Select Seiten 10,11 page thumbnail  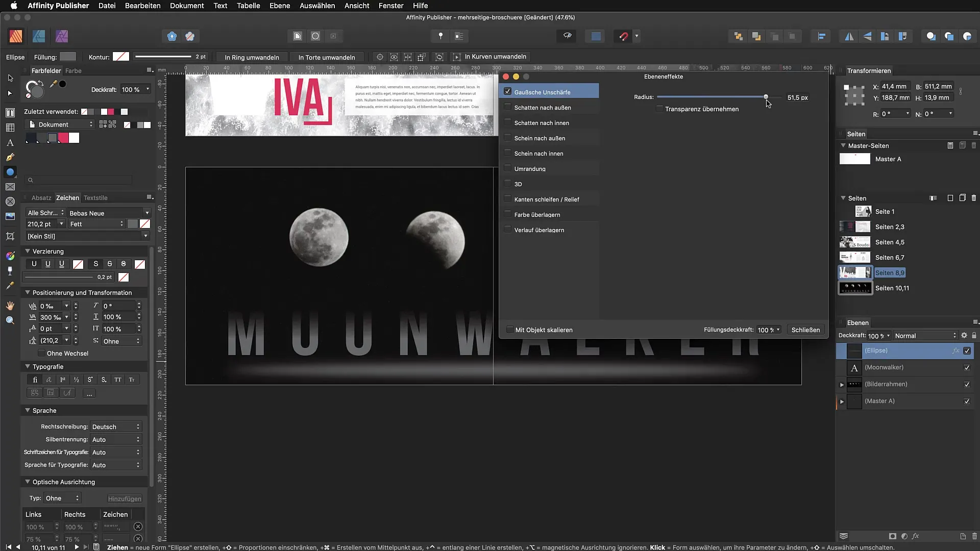pos(855,288)
